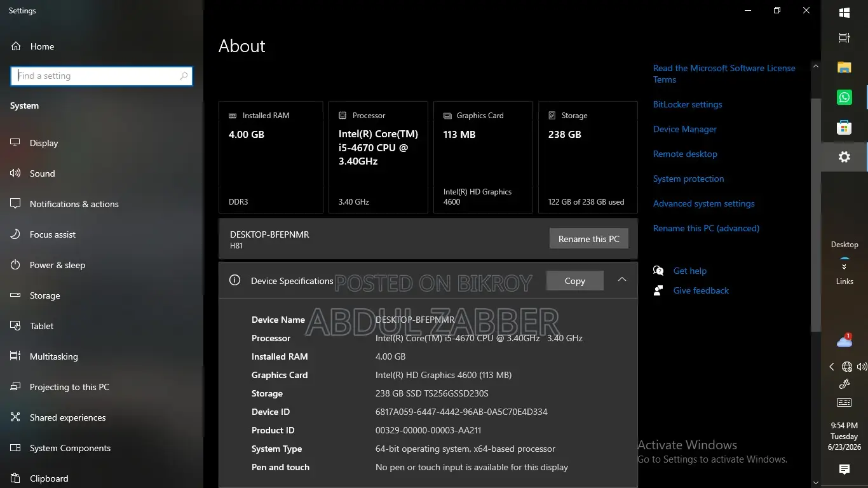
Task: Open BitLocker settings link
Action: pos(688,104)
